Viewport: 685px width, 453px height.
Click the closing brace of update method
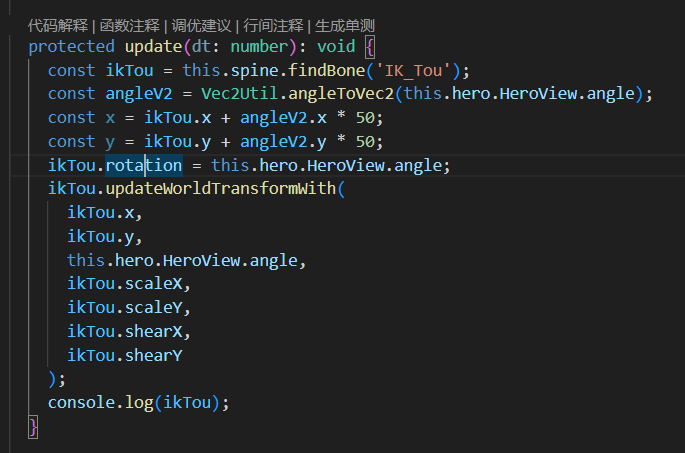[33, 427]
